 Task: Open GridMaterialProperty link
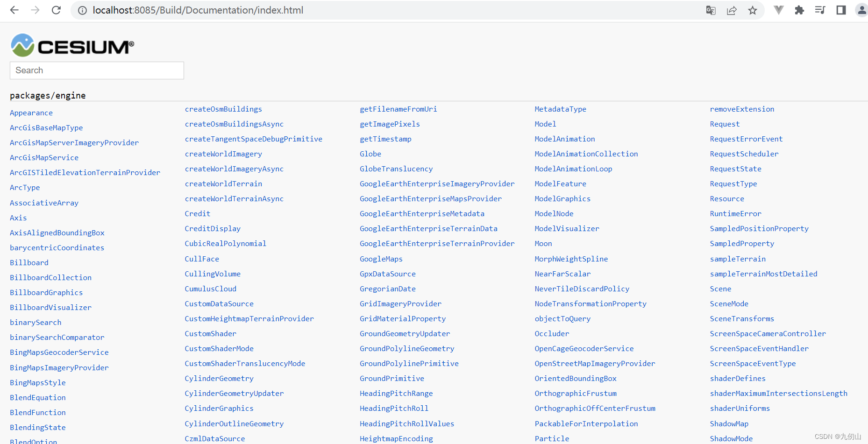click(403, 319)
